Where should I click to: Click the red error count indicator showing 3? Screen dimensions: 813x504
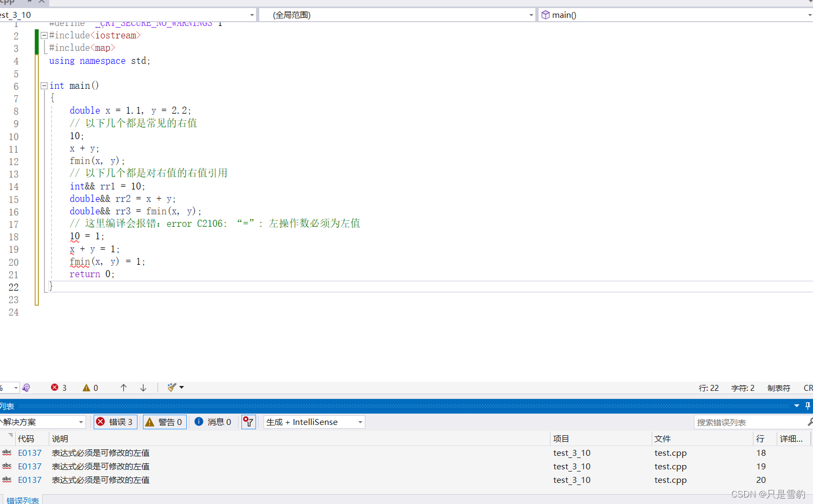point(58,388)
